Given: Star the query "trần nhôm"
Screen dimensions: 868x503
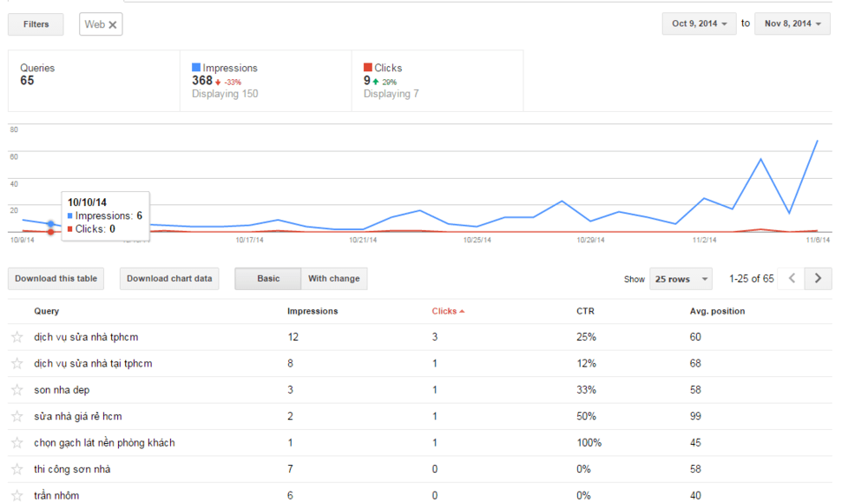Looking at the screenshot, I should click(17, 495).
